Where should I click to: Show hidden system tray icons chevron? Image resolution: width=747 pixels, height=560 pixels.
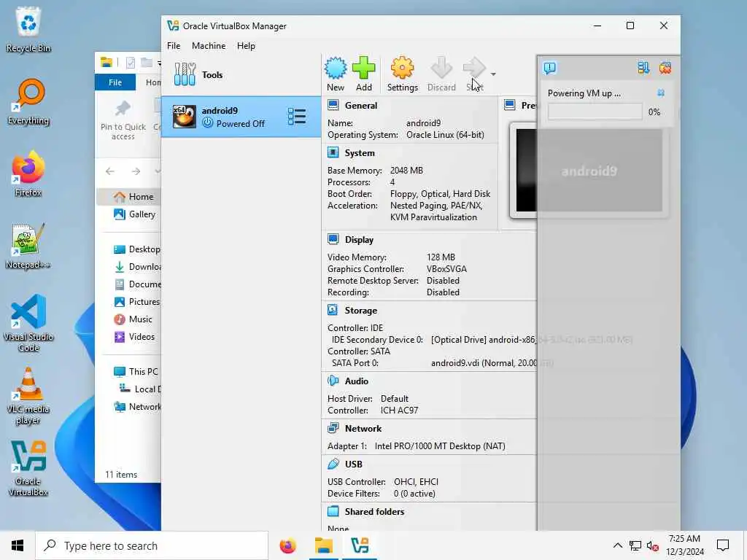click(617, 545)
